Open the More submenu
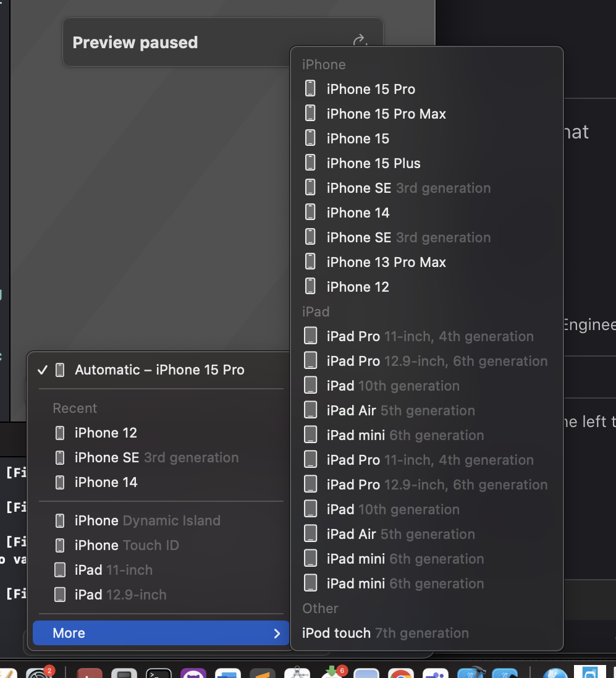The height and width of the screenshot is (678, 616). tap(161, 633)
